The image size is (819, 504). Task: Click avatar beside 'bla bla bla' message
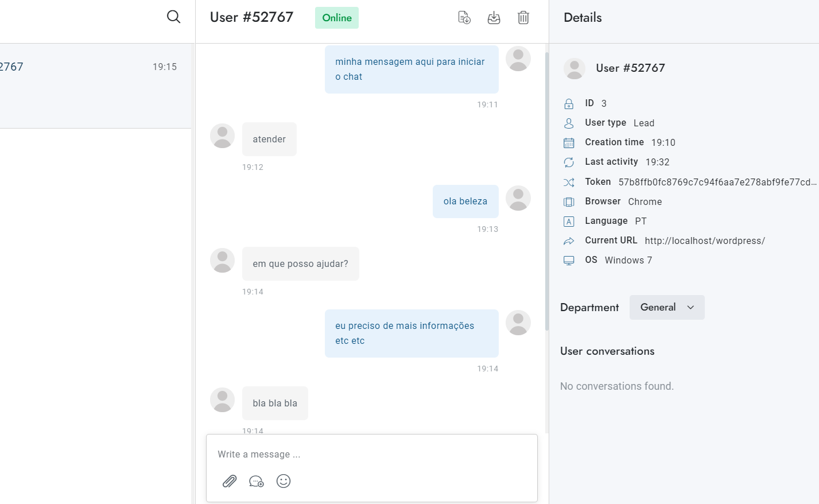pos(222,400)
